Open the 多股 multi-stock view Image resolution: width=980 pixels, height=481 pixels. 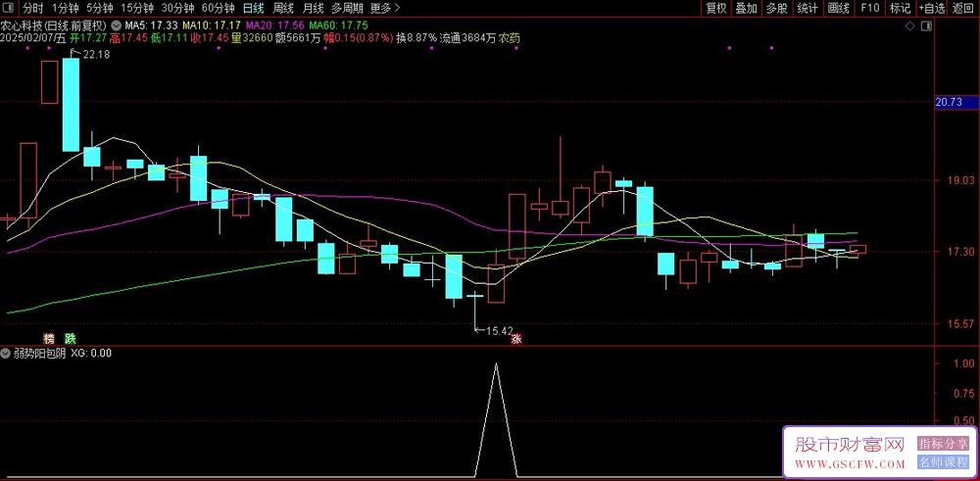777,8
